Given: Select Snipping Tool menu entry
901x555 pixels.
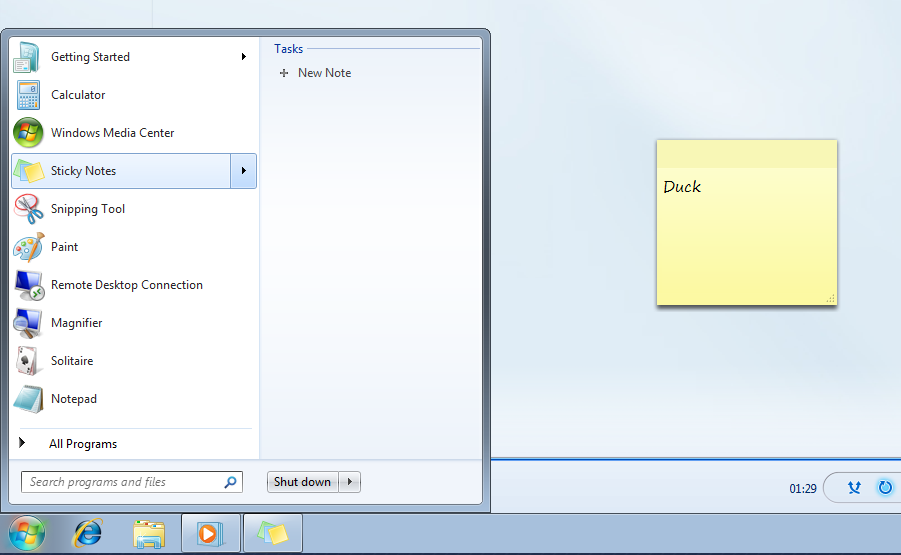Looking at the screenshot, I should [x=134, y=209].
